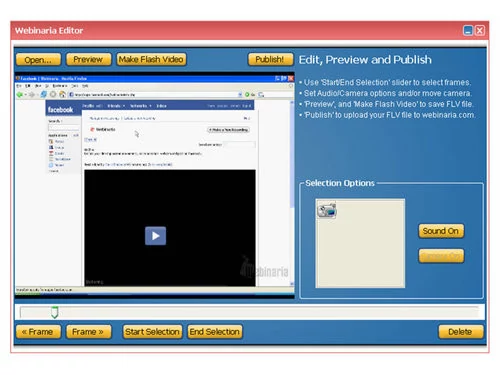Step back with the « Frame button
Image resolution: width=500 pixels, height=375 pixels.
(38, 332)
